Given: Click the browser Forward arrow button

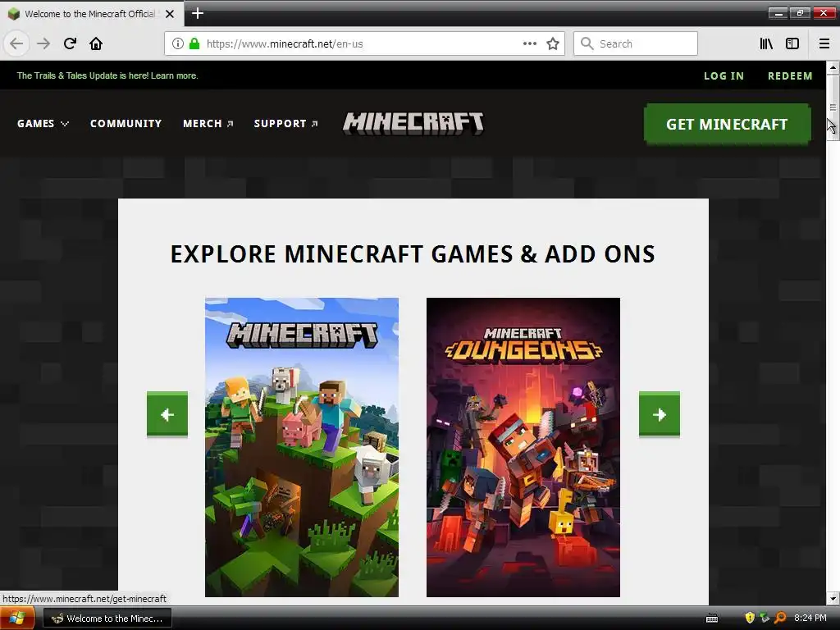Looking at the screenshot, I should coord(43,43).
